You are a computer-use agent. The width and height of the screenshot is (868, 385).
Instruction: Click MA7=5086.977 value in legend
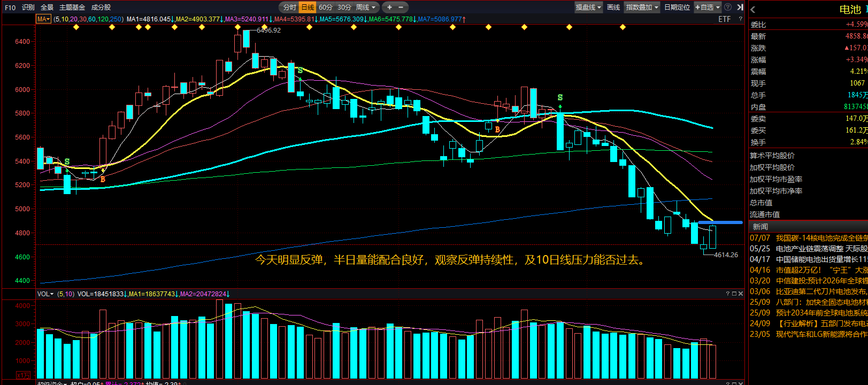[440, 19]
